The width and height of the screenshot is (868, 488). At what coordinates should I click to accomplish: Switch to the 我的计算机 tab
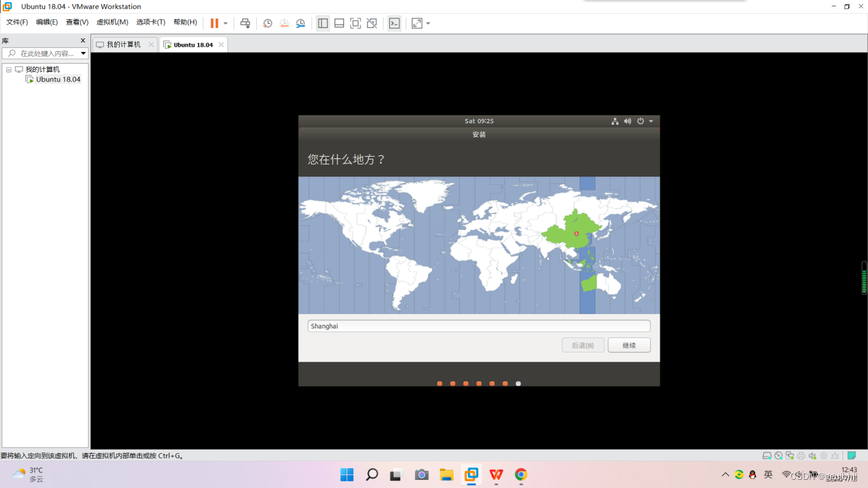(123, 44)
